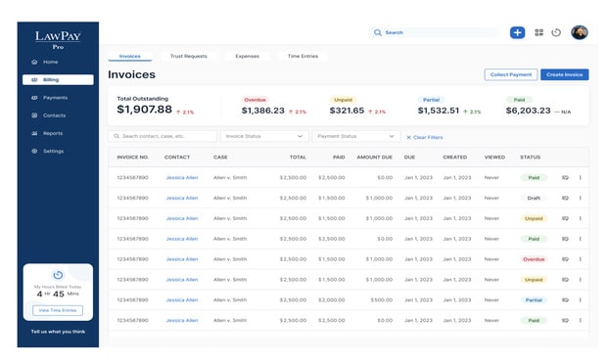Switch to the Expenses tab
The width and height of the screenshot is (607, 364).
coord(248,56)
